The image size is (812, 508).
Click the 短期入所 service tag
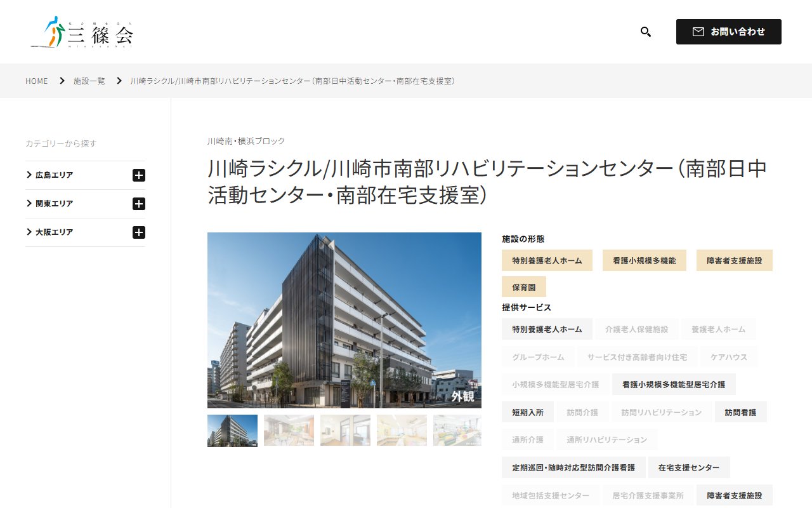(x=528, y=412)
